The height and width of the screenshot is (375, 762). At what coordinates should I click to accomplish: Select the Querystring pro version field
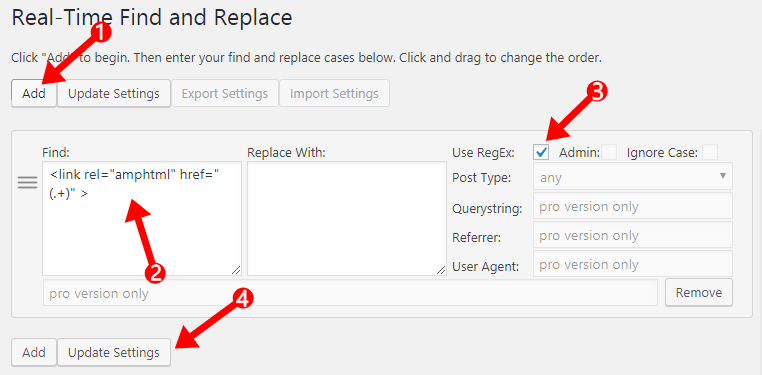pos(633,206)
